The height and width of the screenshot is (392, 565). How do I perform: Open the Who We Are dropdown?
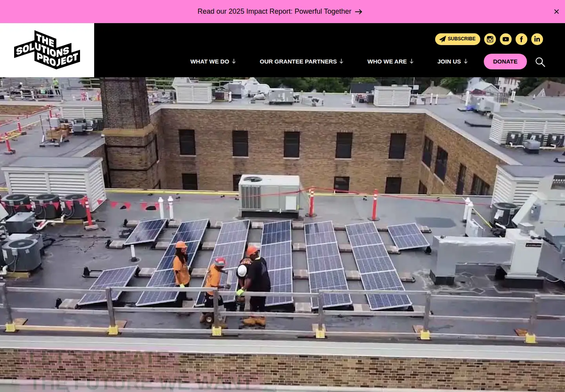coord(390,62)
